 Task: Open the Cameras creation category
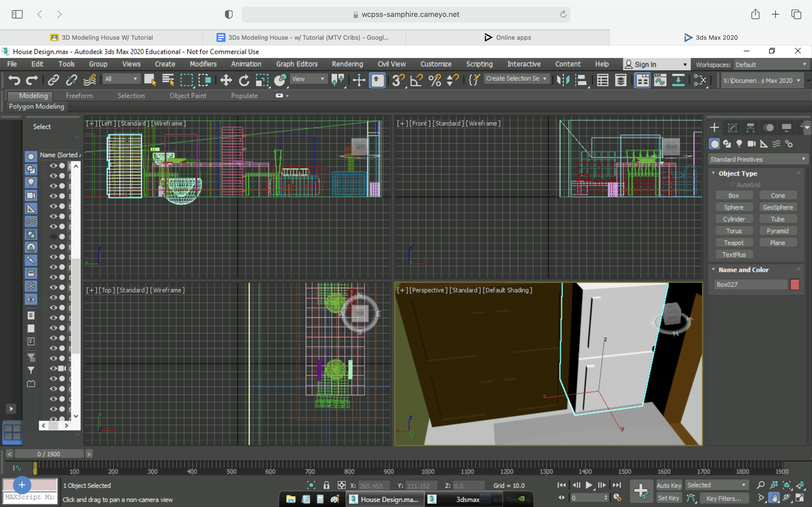[752, 144]
